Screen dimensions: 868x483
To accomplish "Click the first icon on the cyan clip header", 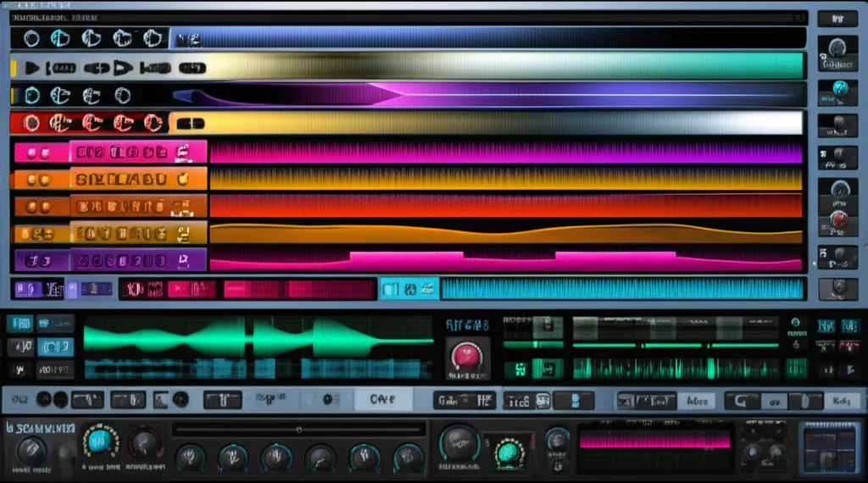I will (x=391, y=289).
